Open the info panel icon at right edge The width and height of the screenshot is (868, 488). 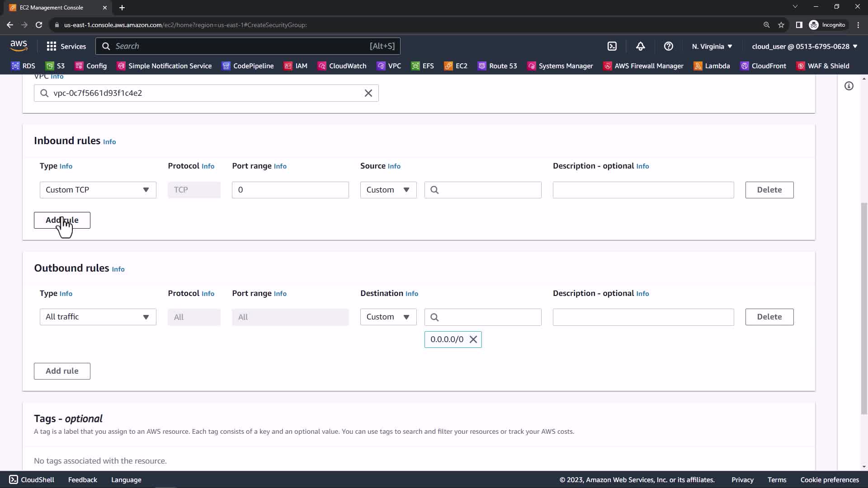pos(849,86)
